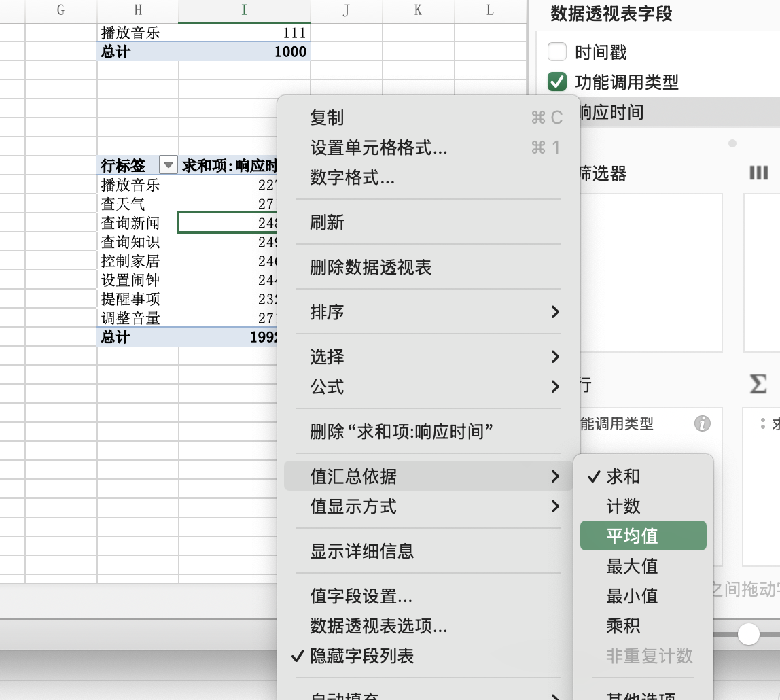The width and height of the screenshot is (780, 700).
Task: Click cell containing 查天气
Action: coord(138,204)
